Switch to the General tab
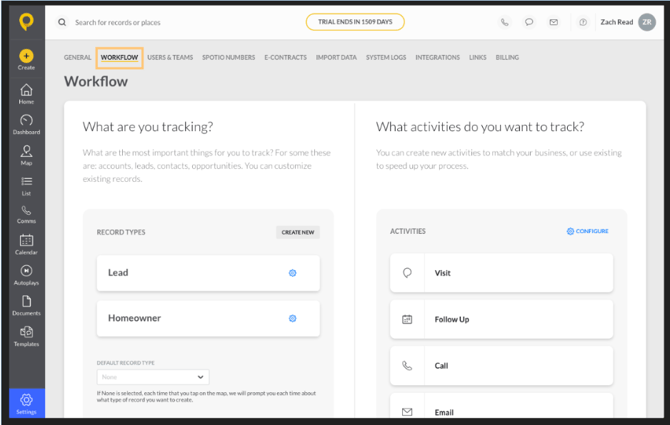 77,58
